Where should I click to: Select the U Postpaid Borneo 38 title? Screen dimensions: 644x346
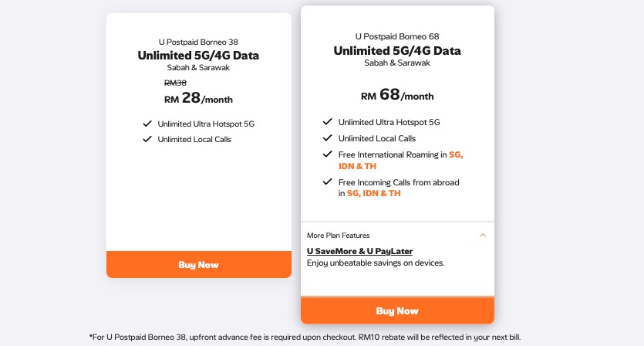click(198, 42)
